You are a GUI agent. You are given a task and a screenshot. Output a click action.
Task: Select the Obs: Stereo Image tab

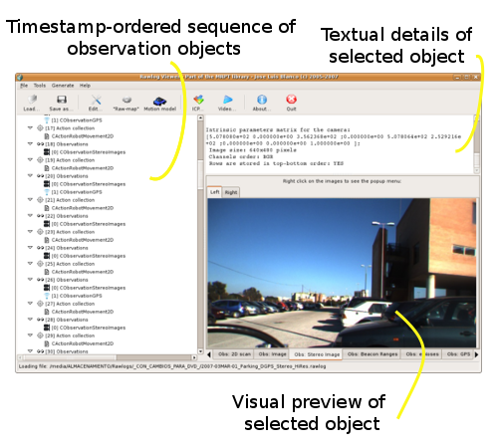coord(317,354)
